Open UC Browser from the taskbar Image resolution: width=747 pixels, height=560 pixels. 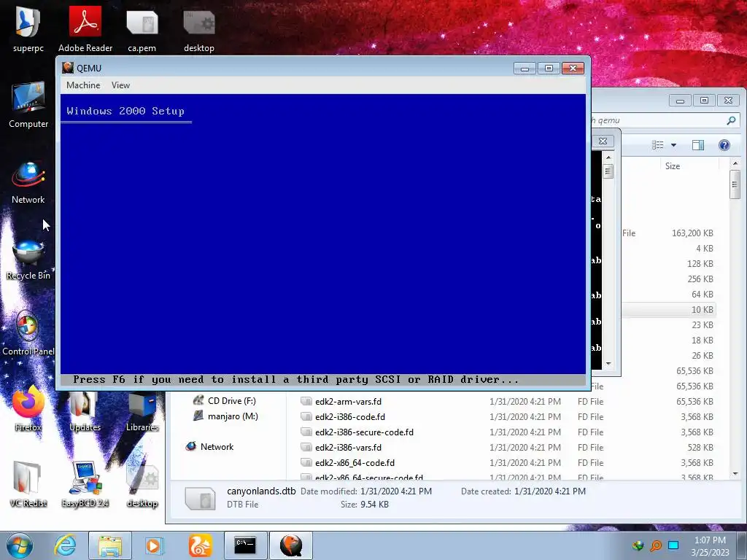coord(200,545)
